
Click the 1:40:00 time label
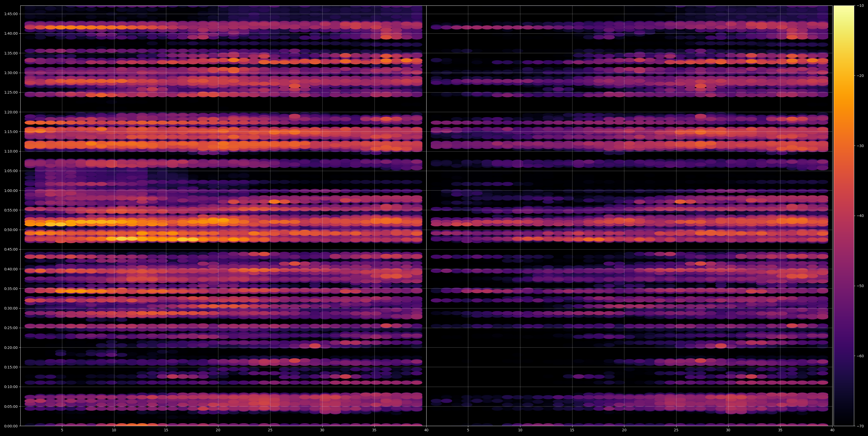[x=11, y=33]
